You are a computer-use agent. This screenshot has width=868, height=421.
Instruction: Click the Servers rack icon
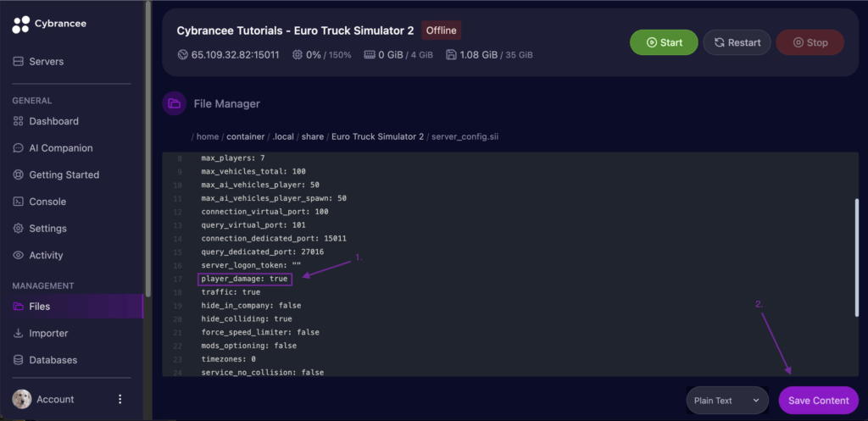pyautogui.click(x=19, y=61)
